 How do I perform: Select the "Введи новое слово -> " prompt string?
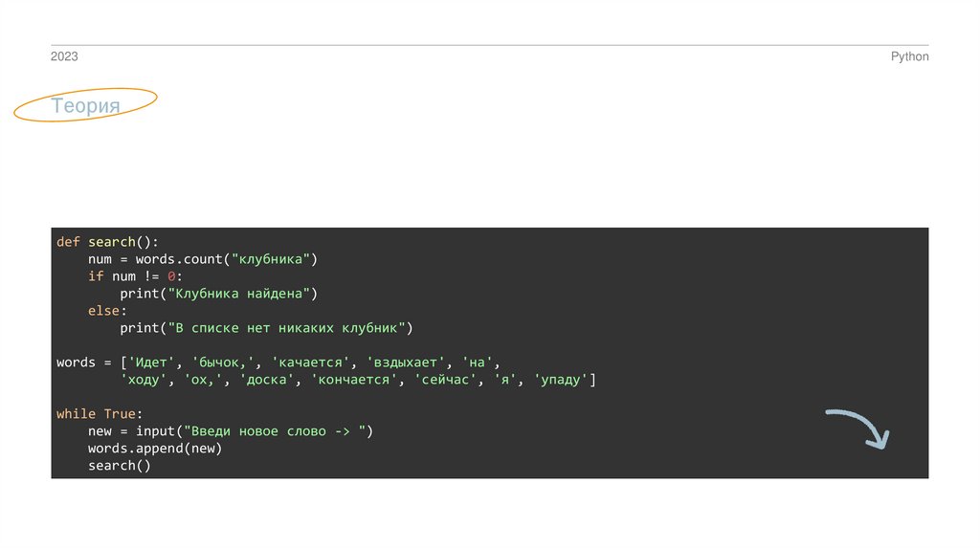coord(270,431)
